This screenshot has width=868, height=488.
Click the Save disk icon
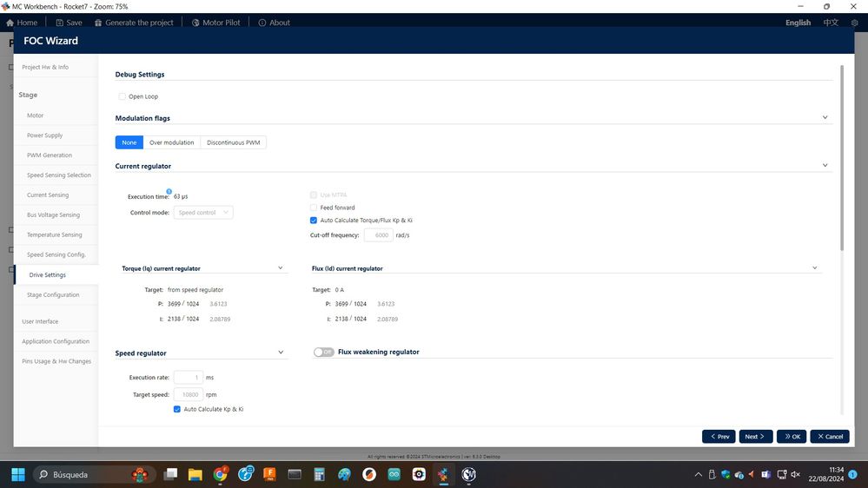pos(59,23)
